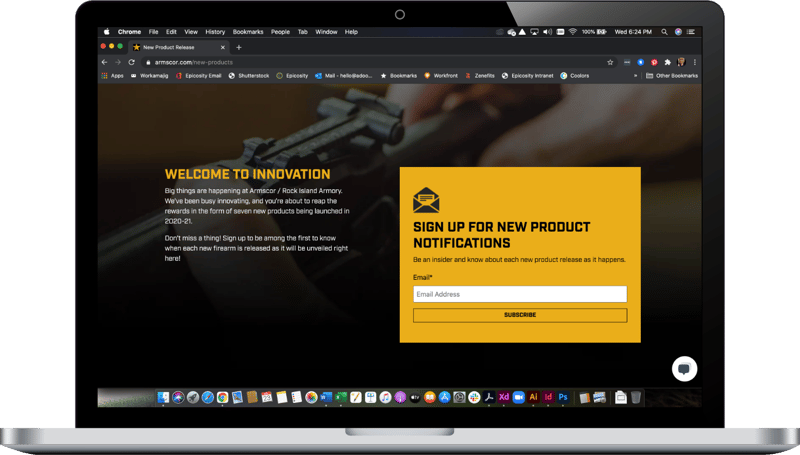
Task: Open Google Chrome from the Dock
Action: (x=222, y=397)
